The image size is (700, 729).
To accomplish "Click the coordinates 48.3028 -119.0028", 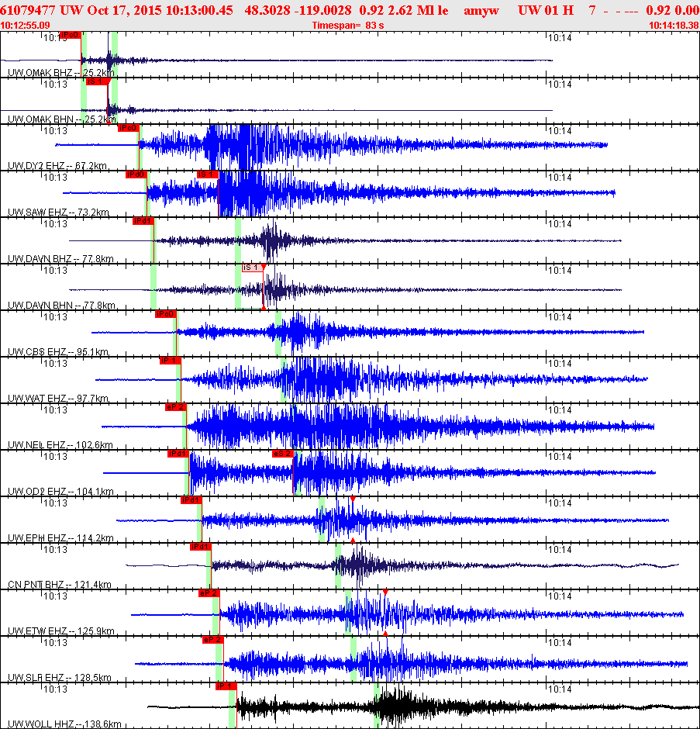I will coord(298,10).
